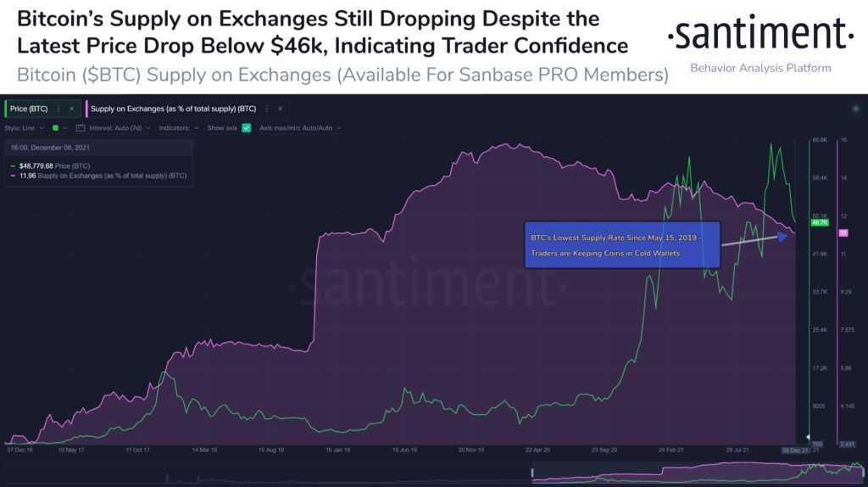Remove the Supply on Exchanges metric

click(280, 109)
